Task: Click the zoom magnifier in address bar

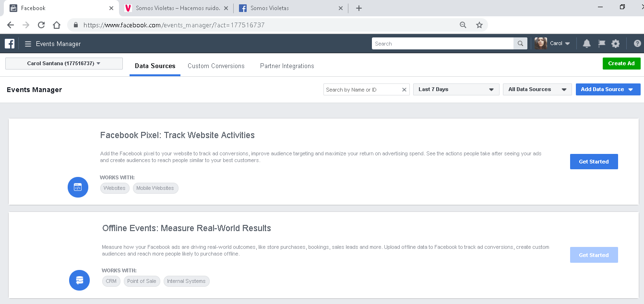Action: coord(463,25)
